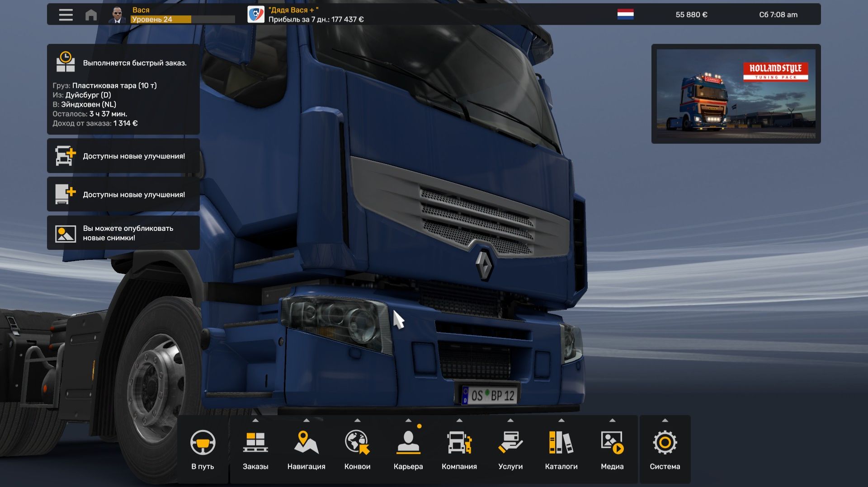Open the hamburger main menu
Image resolution: width=868 pixels, height=487 pixels.
pos(66,15)
